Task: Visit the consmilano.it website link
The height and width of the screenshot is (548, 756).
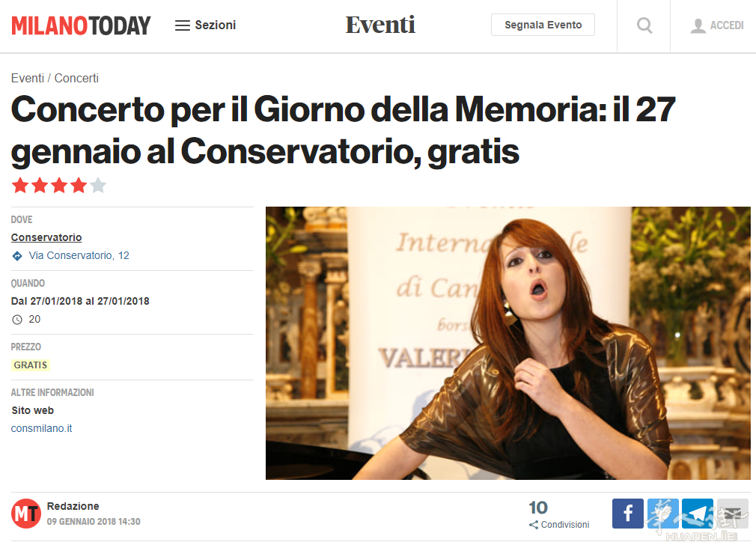Action: click(x=41, y=428)
